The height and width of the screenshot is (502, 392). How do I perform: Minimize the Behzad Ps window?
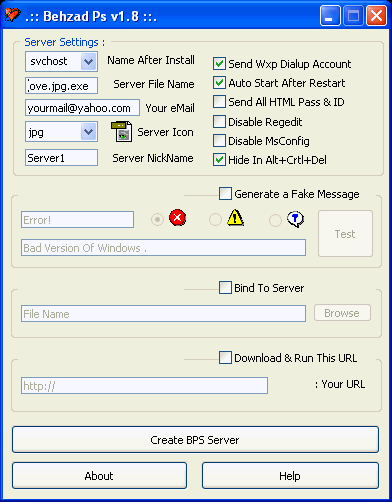[x=330, y=16]
